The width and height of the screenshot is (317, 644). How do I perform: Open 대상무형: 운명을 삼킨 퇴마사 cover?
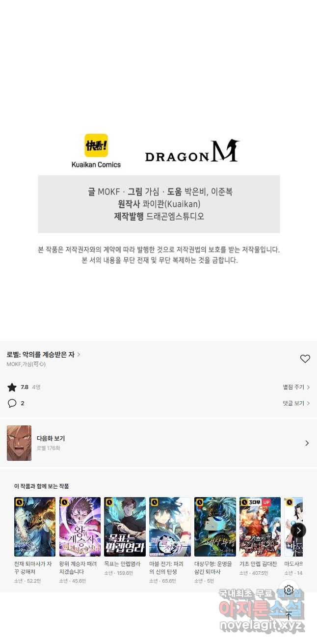215,527
